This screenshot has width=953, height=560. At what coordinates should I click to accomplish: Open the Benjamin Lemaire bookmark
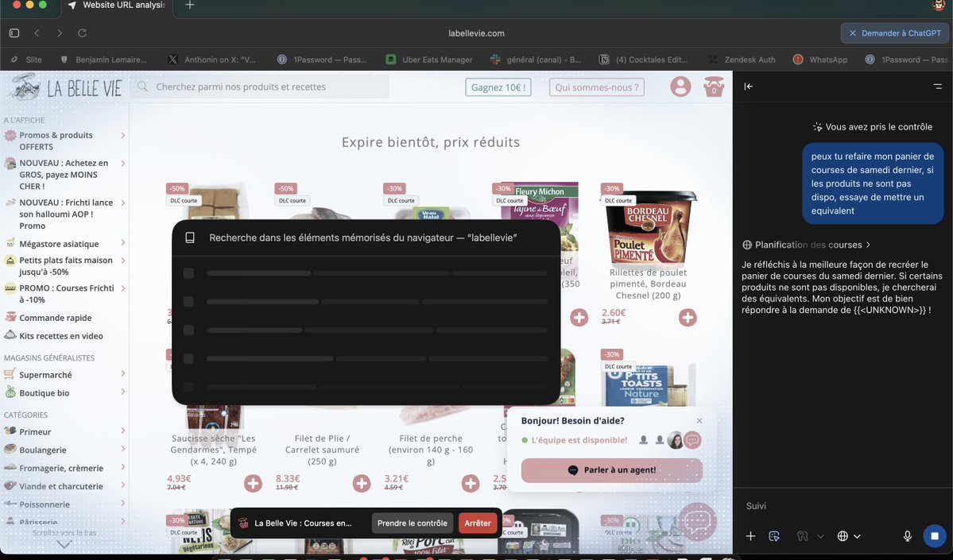pos(103,60)
